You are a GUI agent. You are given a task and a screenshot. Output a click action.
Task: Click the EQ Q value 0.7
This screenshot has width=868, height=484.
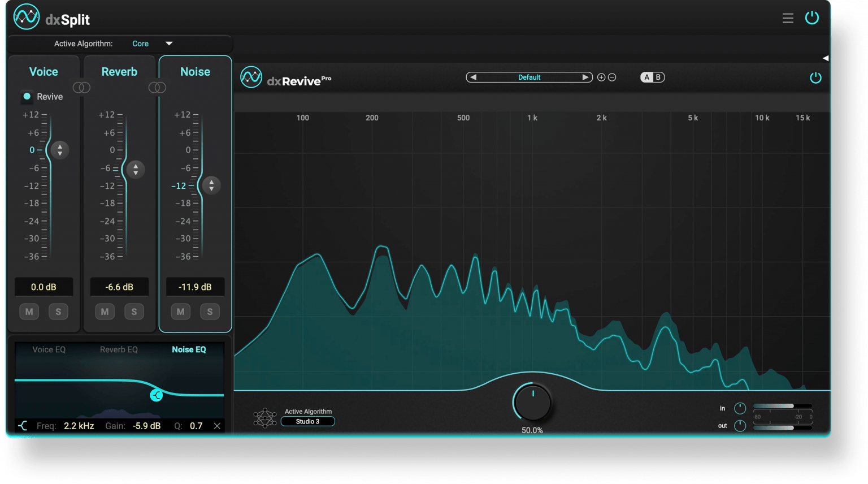pyautogui.click(x=196, y=426)
